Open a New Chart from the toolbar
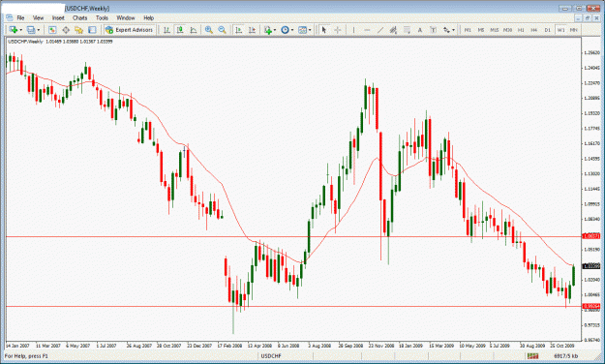The image size is (605, 364). [x=13, y=30]
